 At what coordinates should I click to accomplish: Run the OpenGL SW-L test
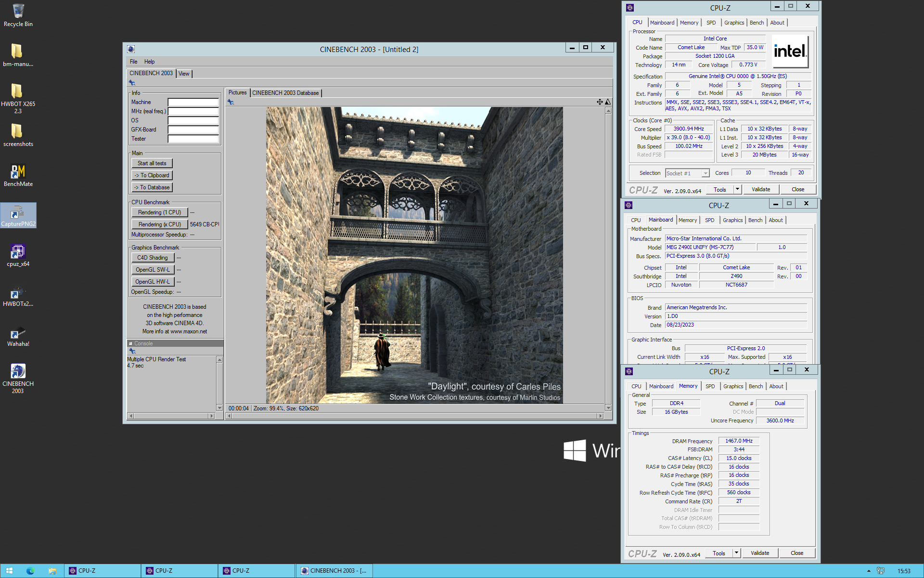[x=153, y=270]
